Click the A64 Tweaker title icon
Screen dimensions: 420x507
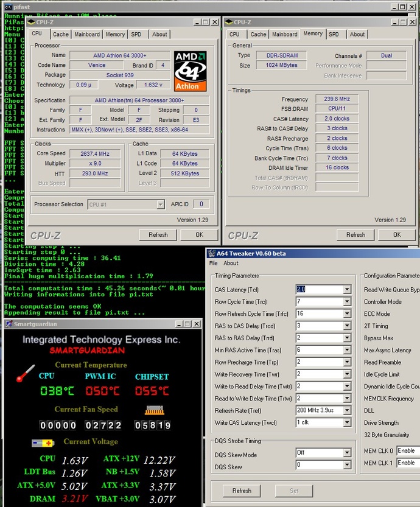[211, 253]
